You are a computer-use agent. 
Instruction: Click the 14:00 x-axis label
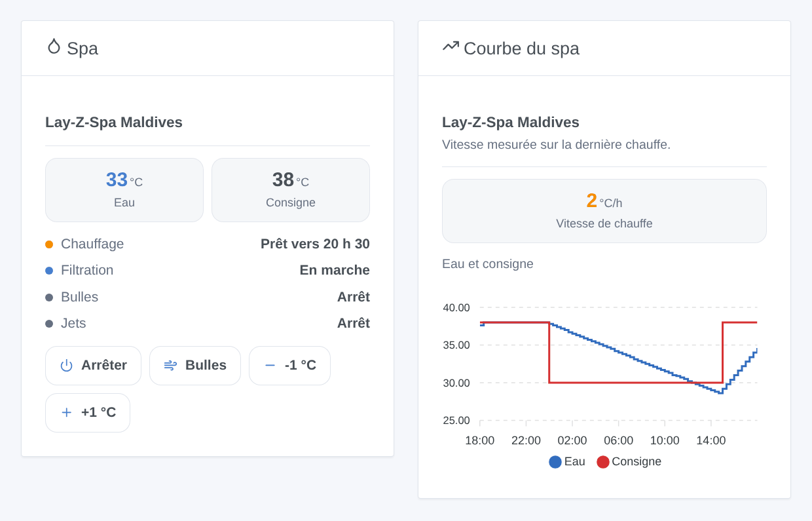click(710, 440)
